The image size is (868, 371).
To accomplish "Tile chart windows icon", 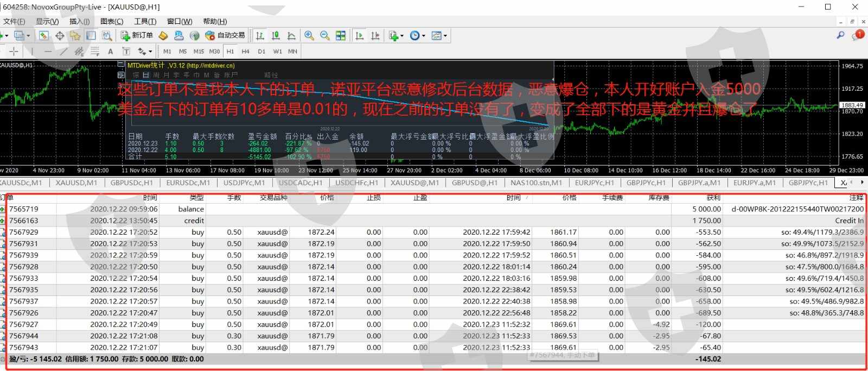I will pos(341,35).
